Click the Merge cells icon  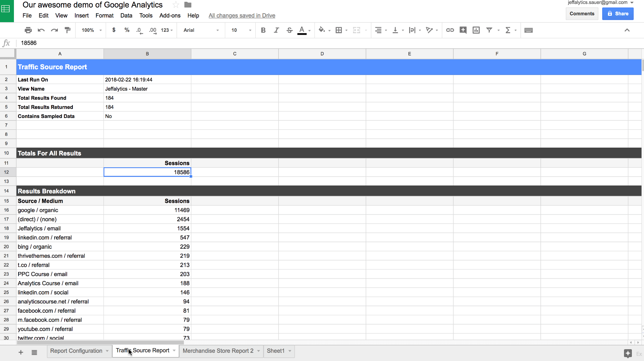356,30
